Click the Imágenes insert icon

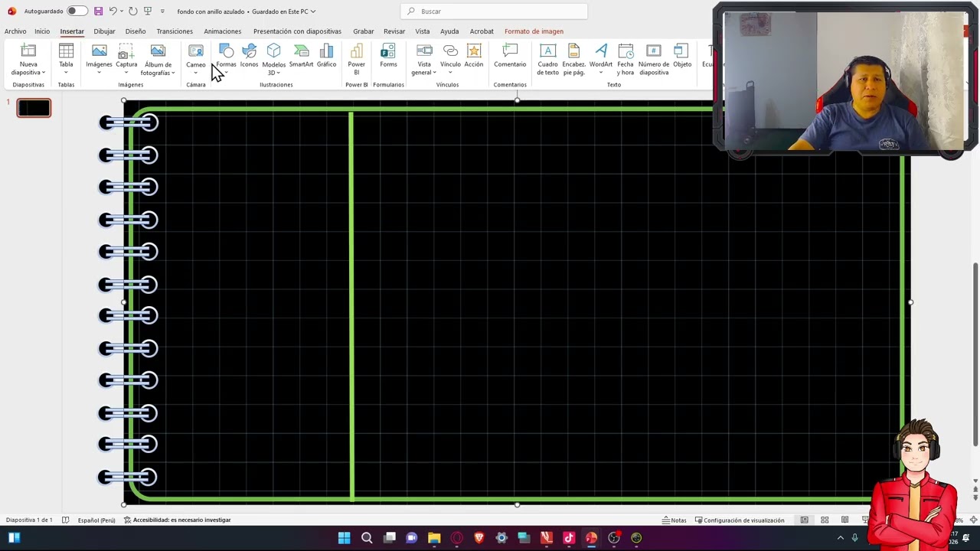99,60
